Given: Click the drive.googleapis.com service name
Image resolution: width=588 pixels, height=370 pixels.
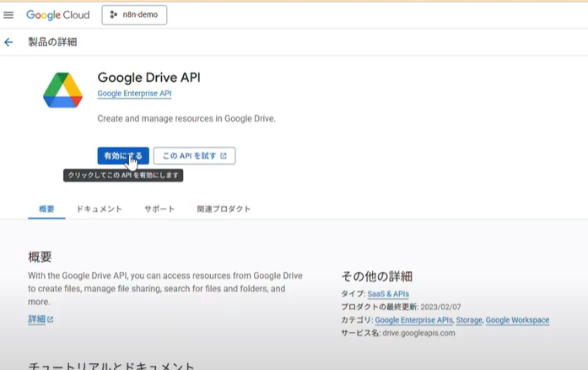Looking at the screenshot, I should pyautogui.click(x=418, y=333).
